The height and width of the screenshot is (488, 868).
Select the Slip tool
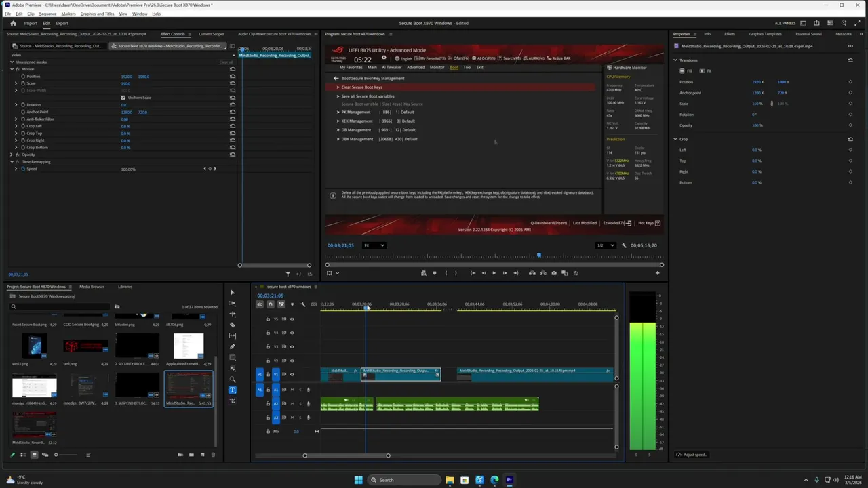(232, 335)
